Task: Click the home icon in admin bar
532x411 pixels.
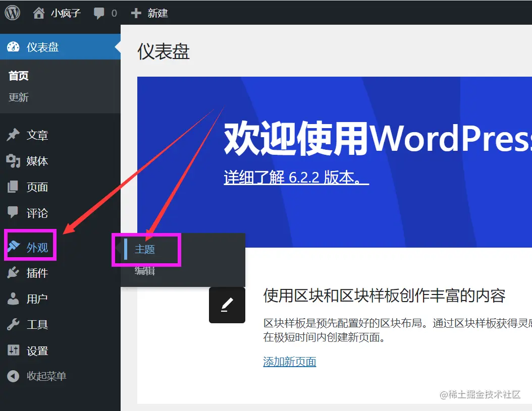Action: point(39,13)
